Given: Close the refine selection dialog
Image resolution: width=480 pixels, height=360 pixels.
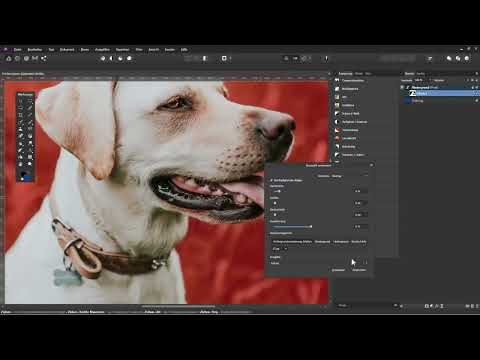Looking at the screenshot, I should pos(371,165).
